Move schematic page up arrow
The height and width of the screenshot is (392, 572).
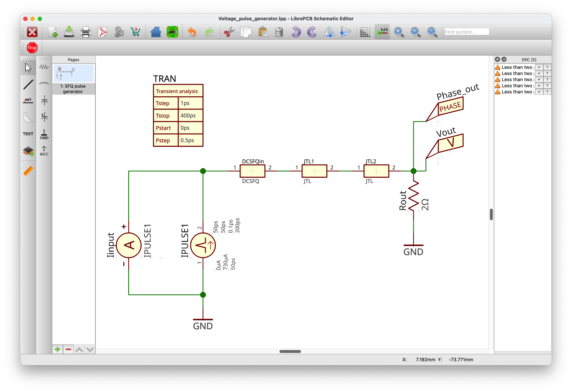tap(79, 349)
